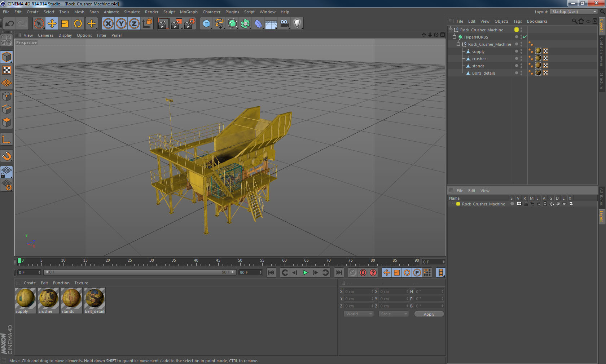Image resolution: width=606 pixels, height=364 pixels.
Task: Select the Live Selection tool
Action: point(39,24)
